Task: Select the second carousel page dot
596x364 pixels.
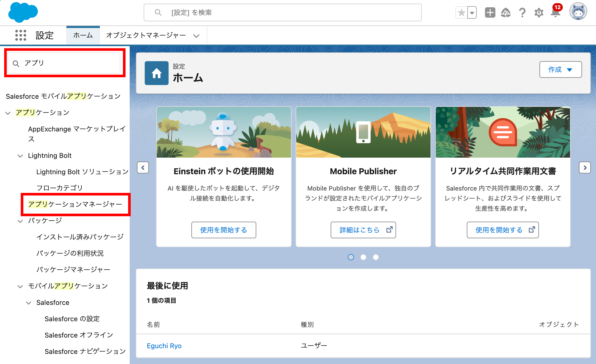Action: click(363, 257)
